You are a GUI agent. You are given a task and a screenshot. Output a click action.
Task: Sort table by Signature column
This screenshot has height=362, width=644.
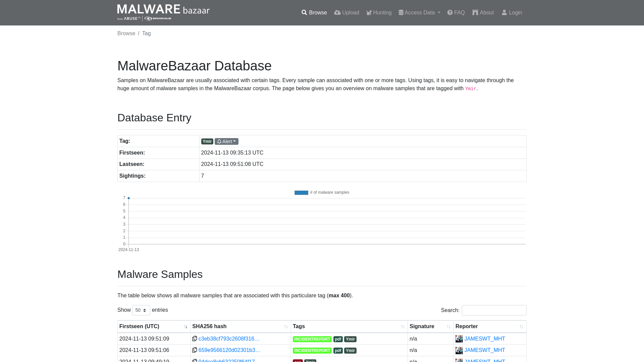(x=430, y=326)
